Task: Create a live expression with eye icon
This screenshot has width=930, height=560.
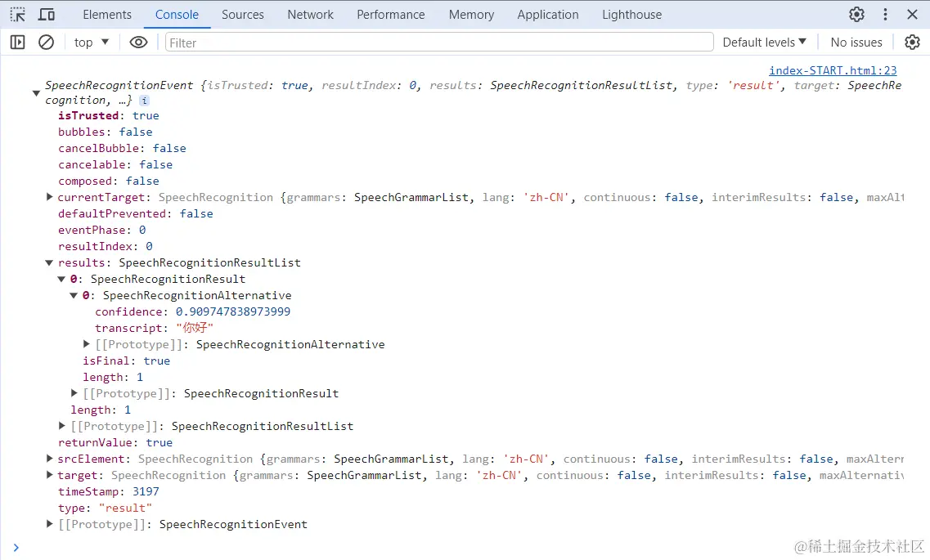Action: point(138,42)
